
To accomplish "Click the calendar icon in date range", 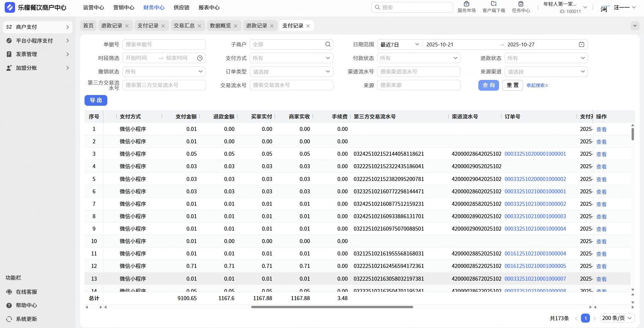I will point(581,45).
